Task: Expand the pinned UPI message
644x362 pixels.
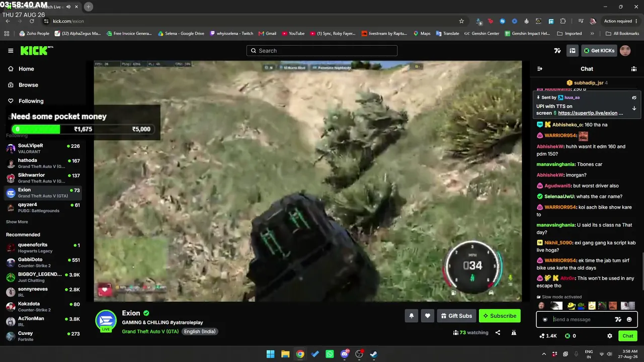Action: pos(634,108)
